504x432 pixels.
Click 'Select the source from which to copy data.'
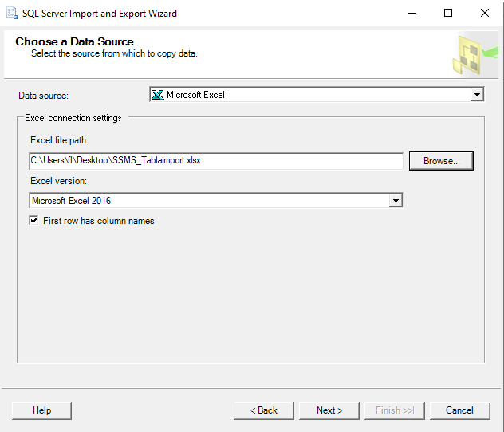[114, 53]
